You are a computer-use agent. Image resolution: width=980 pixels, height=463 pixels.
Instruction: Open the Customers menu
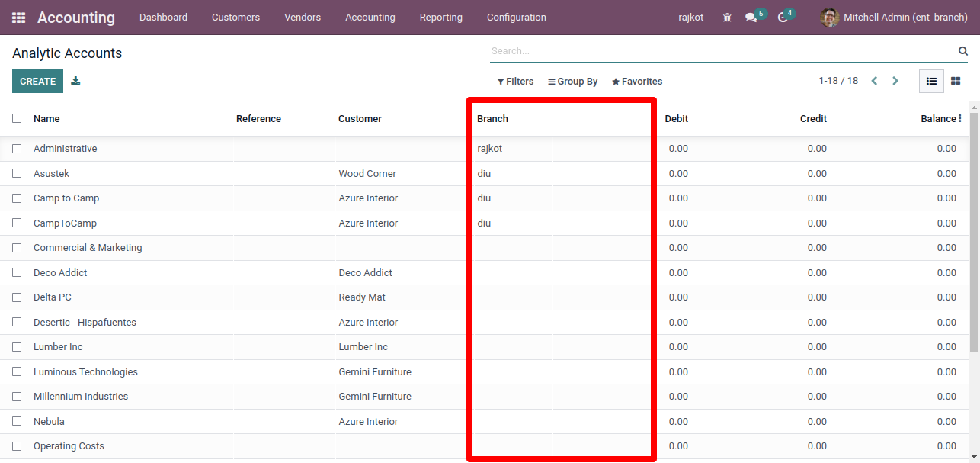235,18
